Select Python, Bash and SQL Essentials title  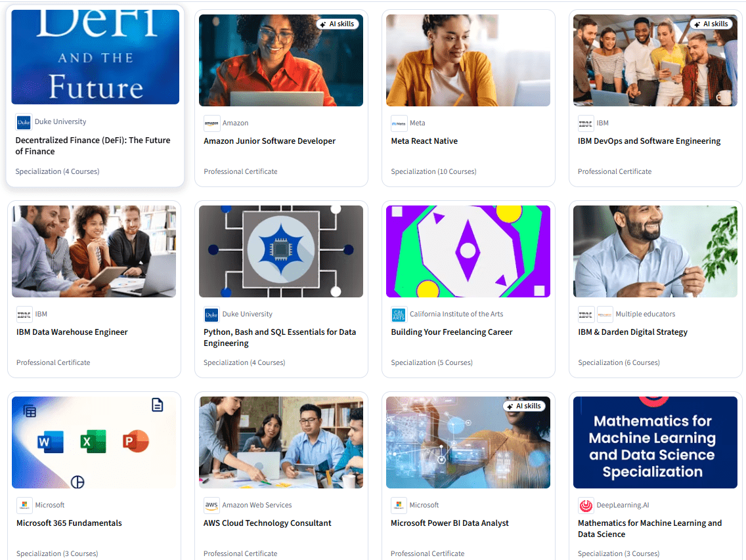280,337
